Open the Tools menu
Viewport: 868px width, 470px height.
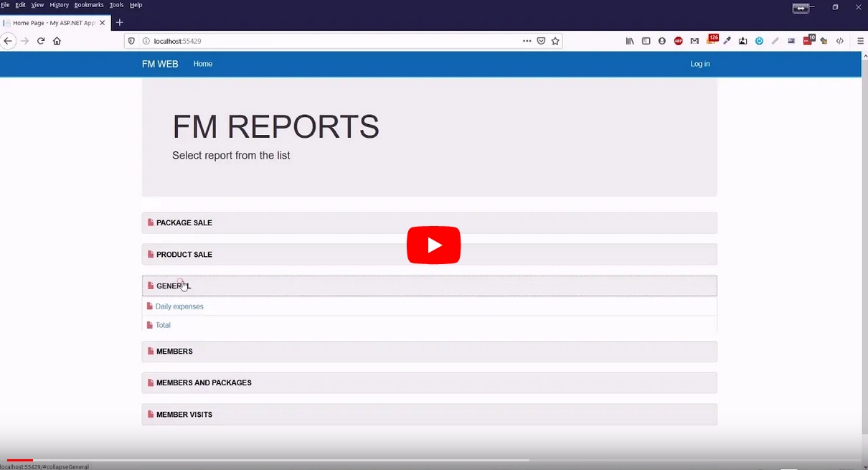point(116,4)
